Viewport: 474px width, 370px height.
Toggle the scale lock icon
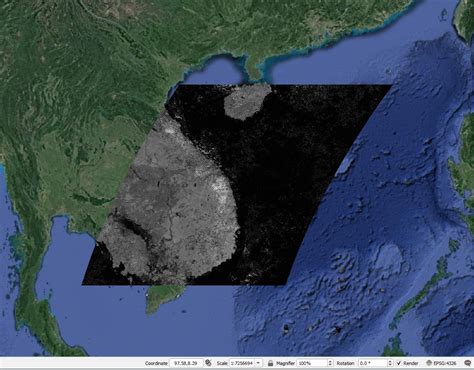[x=270, y=363]
